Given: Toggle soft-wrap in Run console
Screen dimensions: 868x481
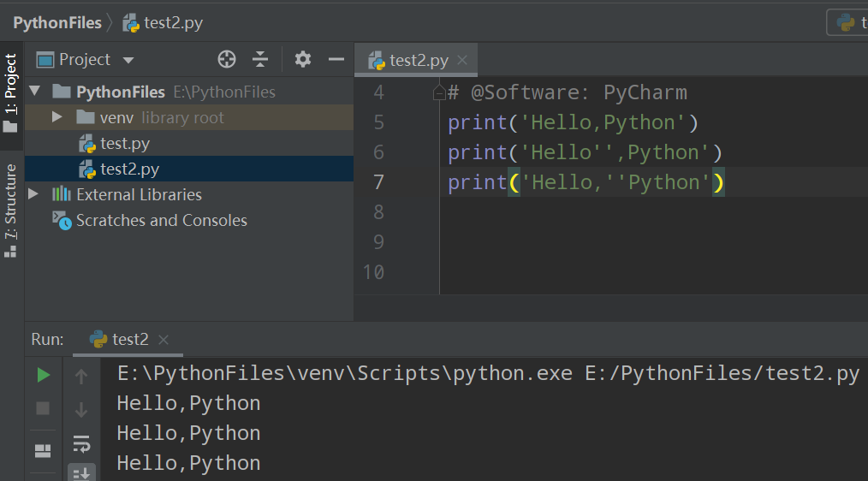Looking at the screenshot, I should (x=81, y=442).
